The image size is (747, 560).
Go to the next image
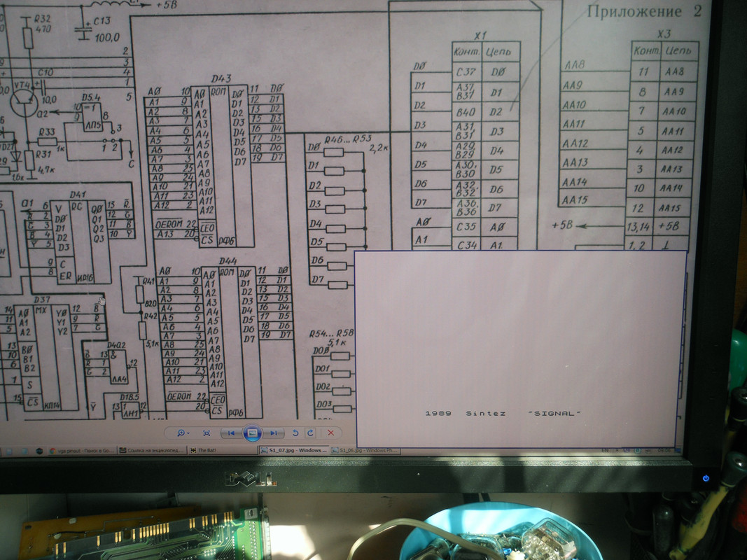(274, 433)
